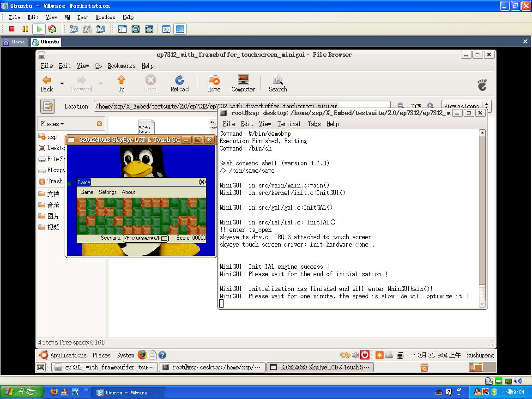Switch to the VMware Home tab

point(15,42)
